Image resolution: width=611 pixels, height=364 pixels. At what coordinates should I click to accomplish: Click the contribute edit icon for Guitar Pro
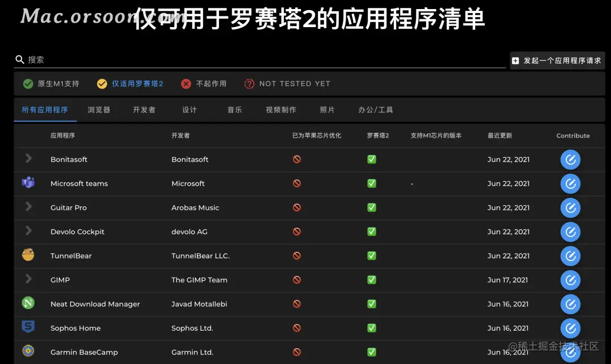coord(570,208)
